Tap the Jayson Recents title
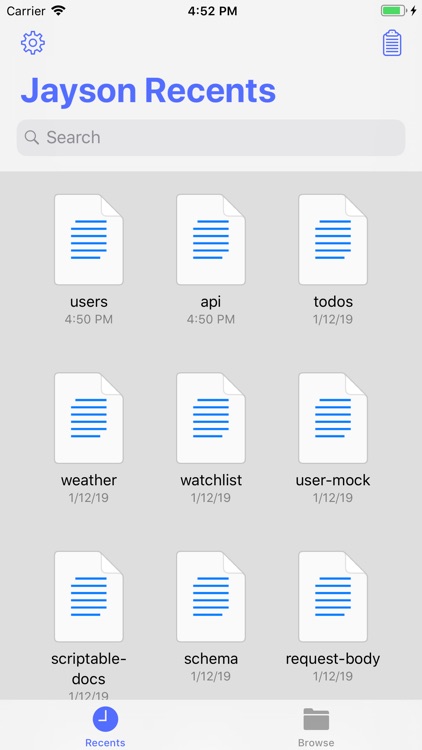 point(148,91)
